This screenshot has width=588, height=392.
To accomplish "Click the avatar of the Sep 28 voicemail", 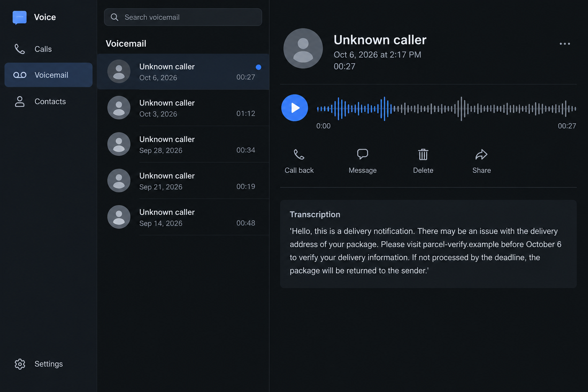I will click(x=119, y=144).
